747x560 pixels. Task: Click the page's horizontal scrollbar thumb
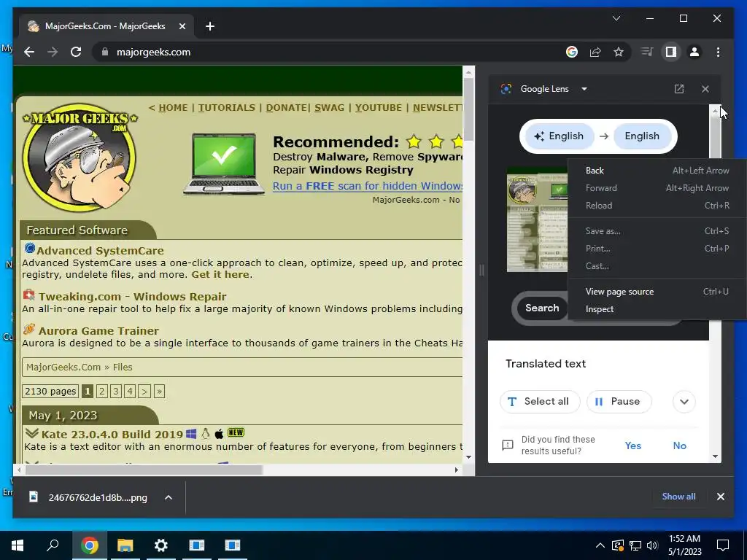click(144, 470)
